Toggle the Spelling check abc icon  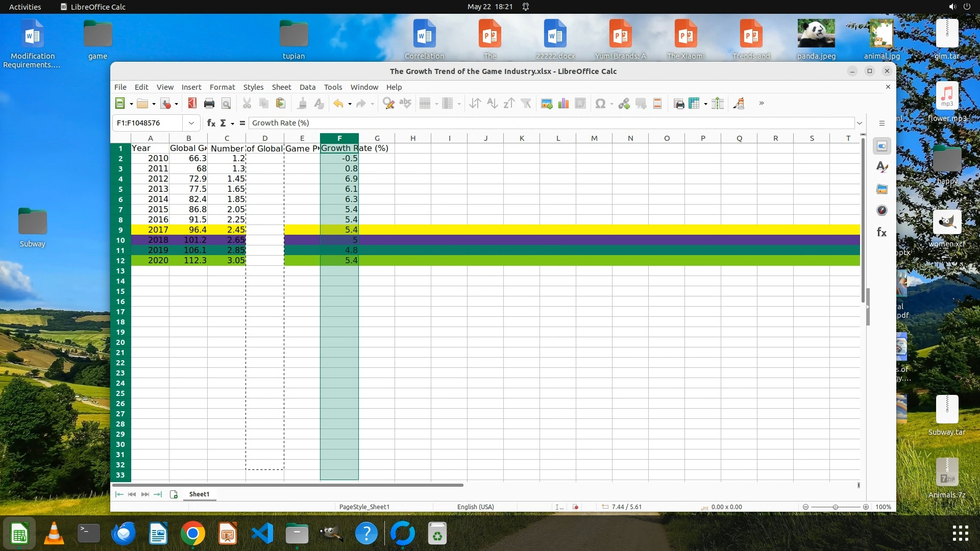pyautogui.click(x=405, y=104)
